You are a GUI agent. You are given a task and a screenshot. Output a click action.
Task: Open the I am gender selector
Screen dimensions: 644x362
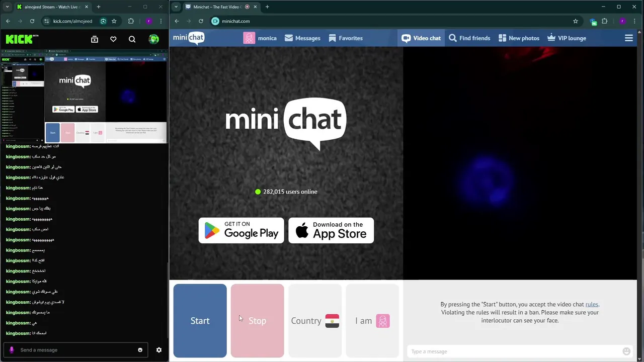pos(372,321)
